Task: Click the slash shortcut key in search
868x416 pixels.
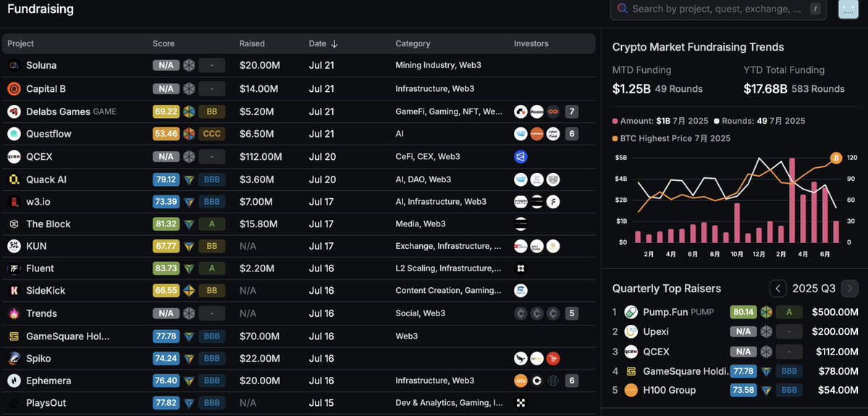Action: pos(815,9)
